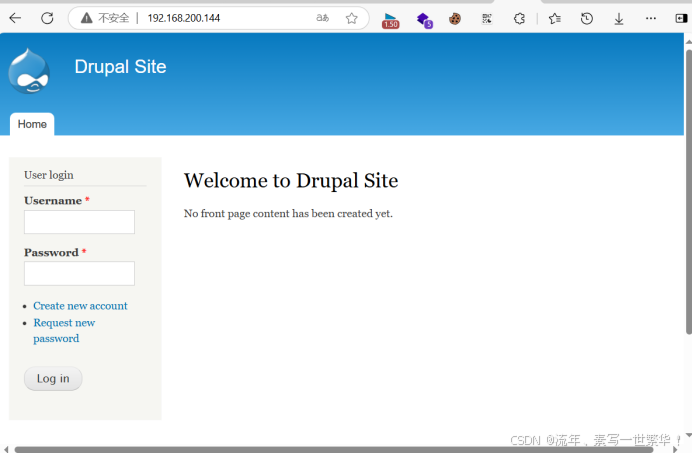Image resolution: width=692 pixels, height=454 pixels.
Task: Open the downloads arrow icon
Action: coord(619,19)
